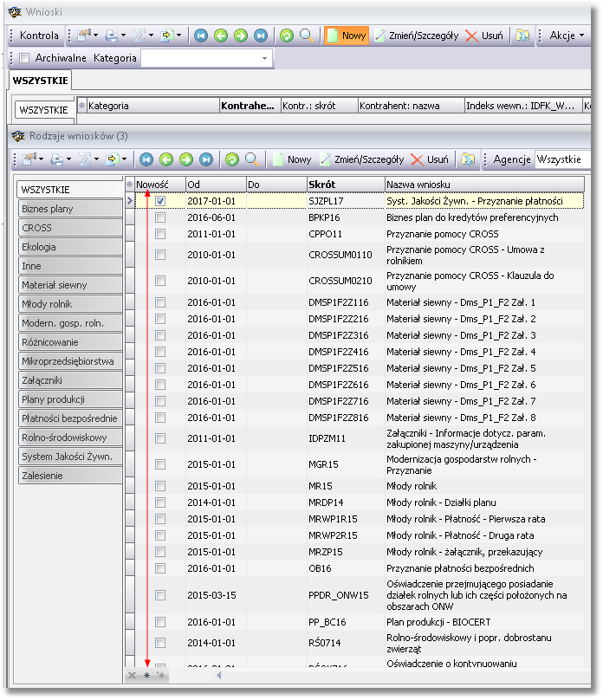Refresh the Rodzaje wniosków list

coord(232,159)
